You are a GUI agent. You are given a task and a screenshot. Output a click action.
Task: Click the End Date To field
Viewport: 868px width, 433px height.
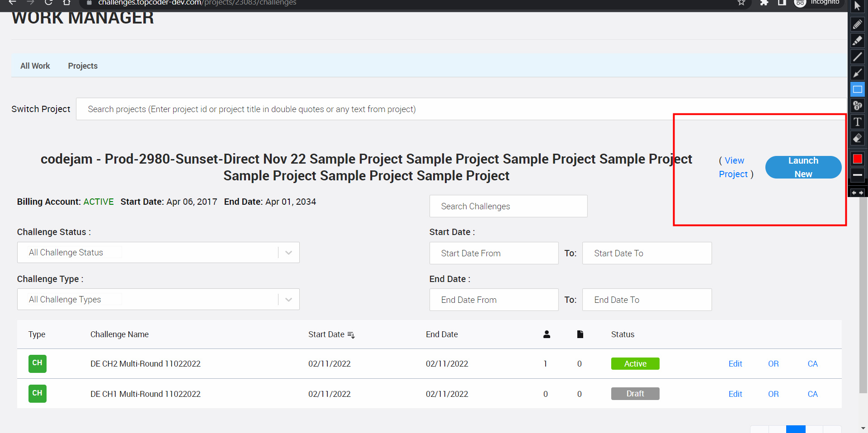[647, 300]
